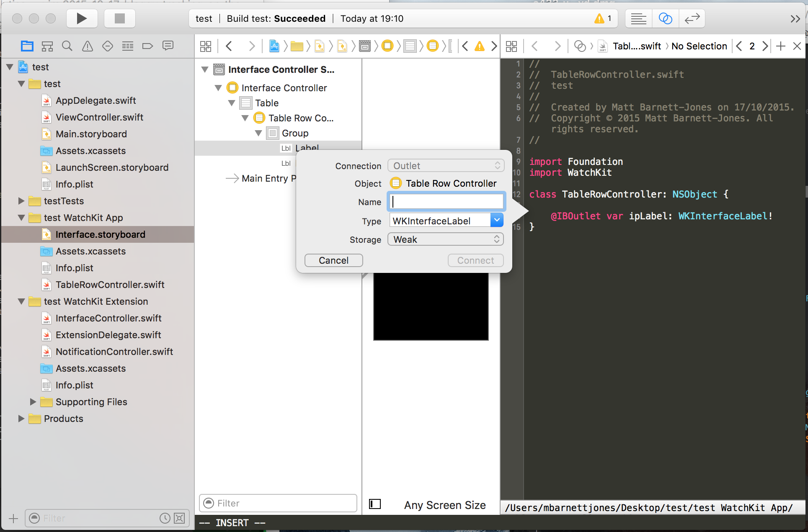Viewport: 808px width, 532px height.
Task: Click the yellow warning indicator in toolbar
Action: click(599, 18)
